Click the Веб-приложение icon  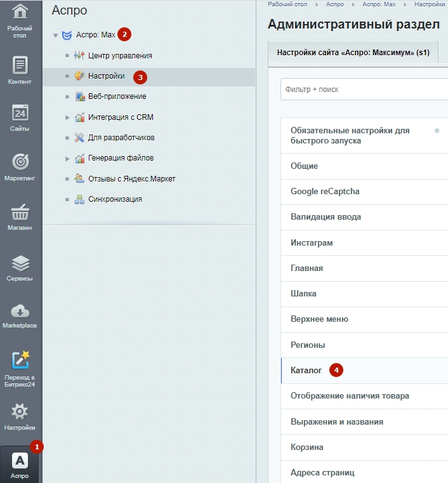(x=80, y=96)
